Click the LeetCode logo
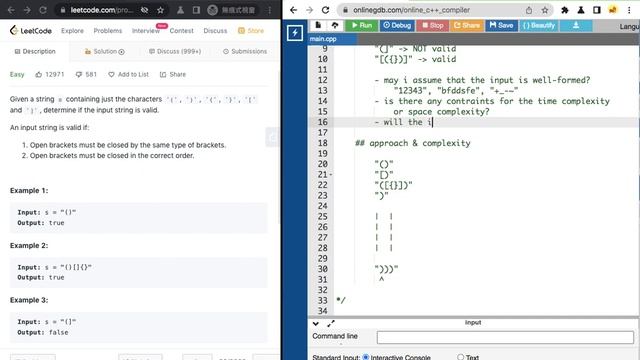This screenshot has height=360, width=640. (x=31, y=31)
